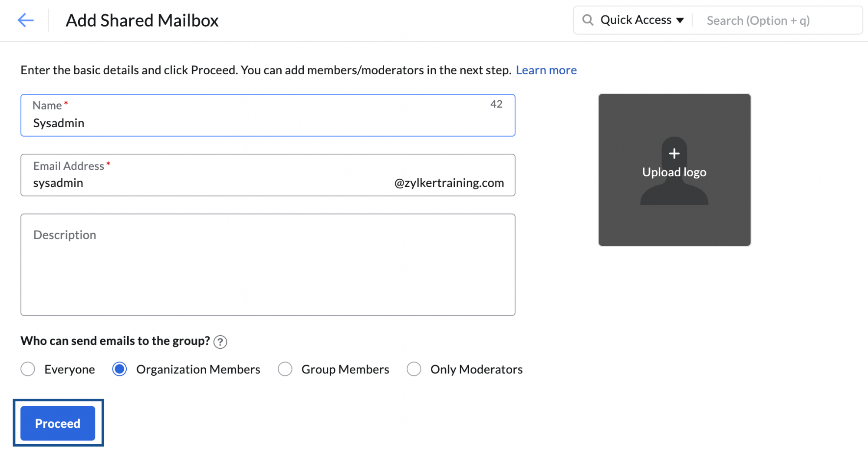
Task: Open the Learn more link
Action: (546, 70)
